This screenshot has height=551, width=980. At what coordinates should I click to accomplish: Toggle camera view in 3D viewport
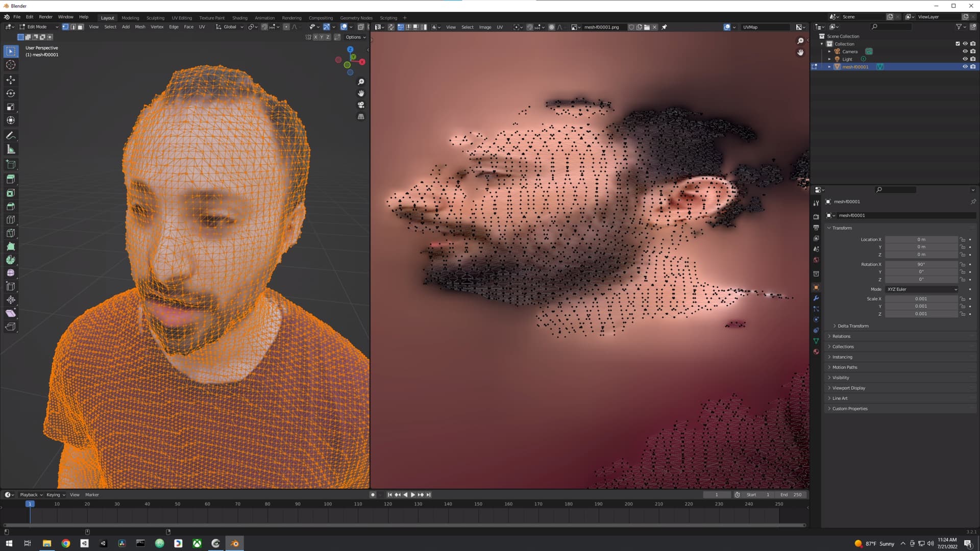pyautogui.click(x=361, y=105)
